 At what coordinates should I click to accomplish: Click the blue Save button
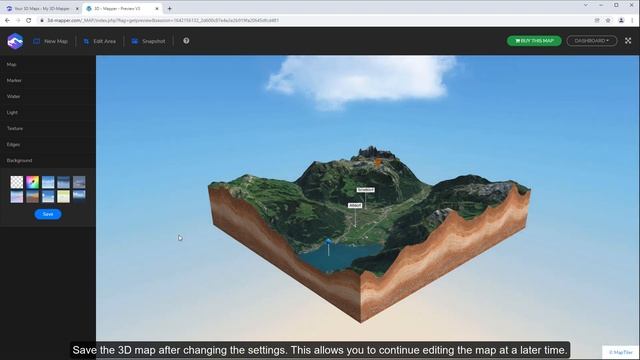point(48,214)
